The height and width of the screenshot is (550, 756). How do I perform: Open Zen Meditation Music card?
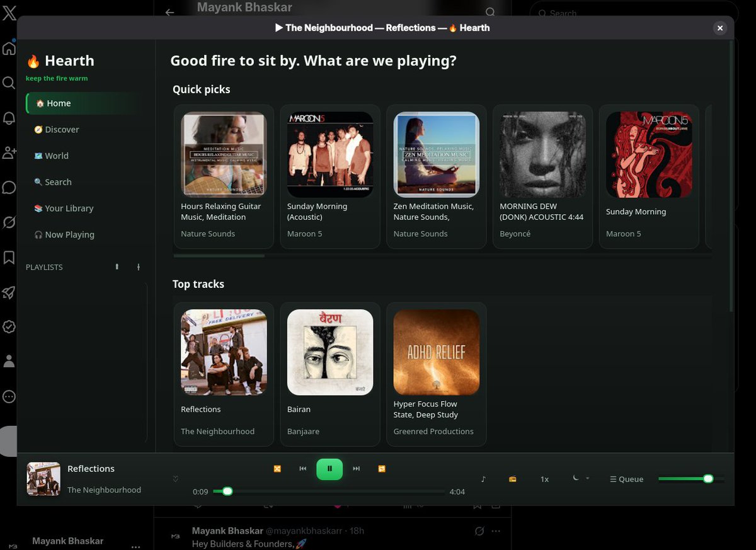coord(437,176)
